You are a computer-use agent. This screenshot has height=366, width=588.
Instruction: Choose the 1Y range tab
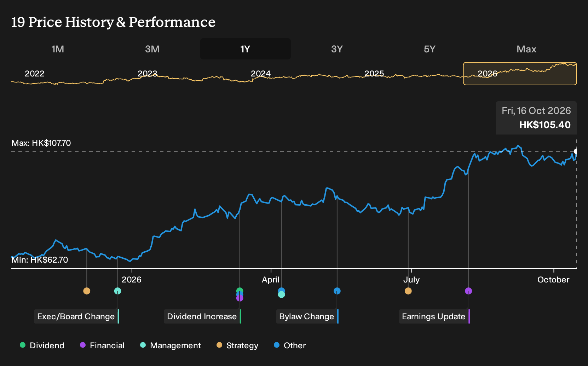coord(246,49)
